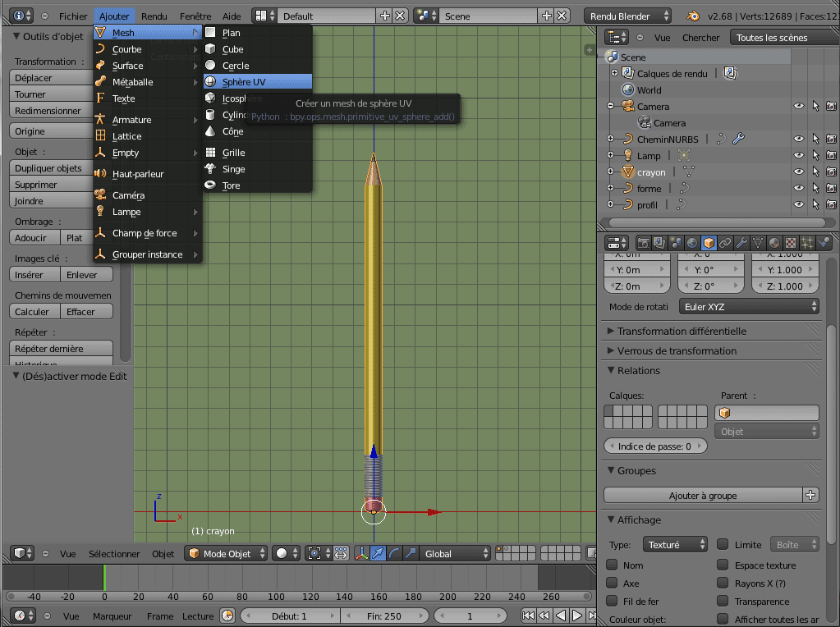Select the scale manipulator icon
The image size is (840, 627).
[411, 553]
